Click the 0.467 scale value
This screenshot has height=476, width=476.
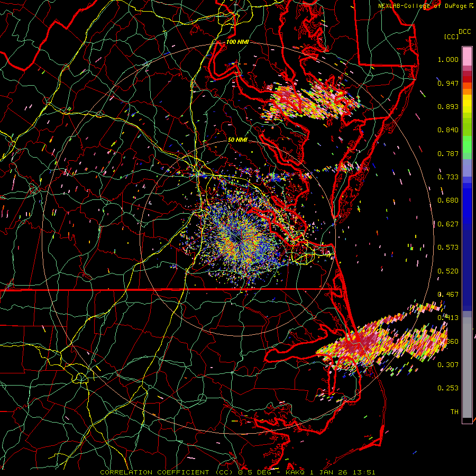coord(448,295)
